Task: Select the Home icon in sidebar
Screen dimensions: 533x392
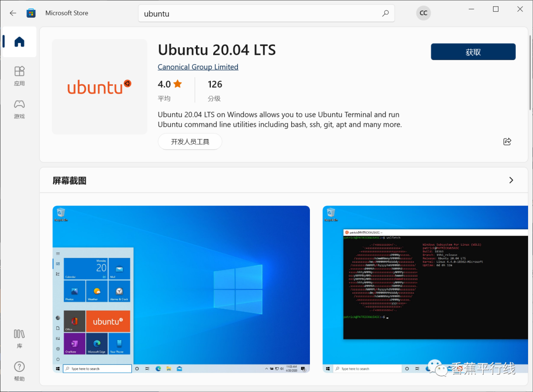Action: (x=19, y=42)
